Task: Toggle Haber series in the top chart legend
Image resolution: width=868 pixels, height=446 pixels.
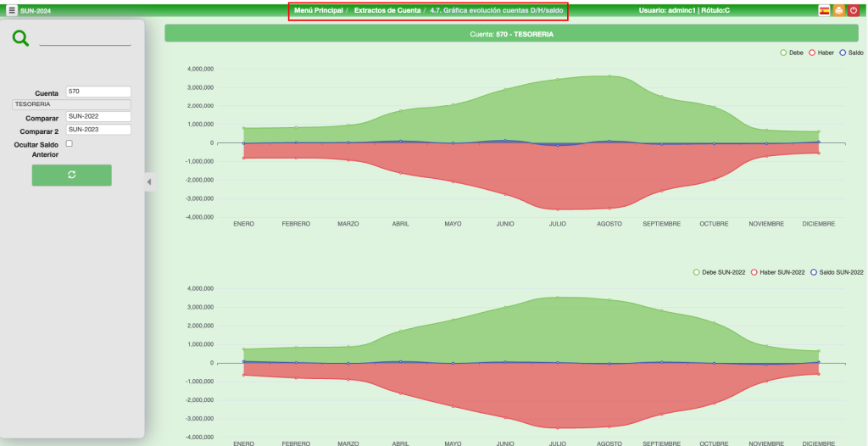Action: [822, 53]
